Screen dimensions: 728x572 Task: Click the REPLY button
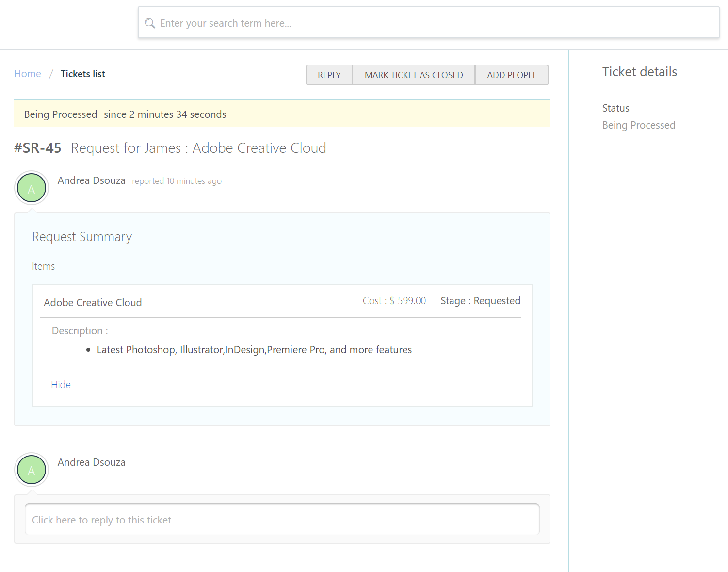[x=329, y=75]
